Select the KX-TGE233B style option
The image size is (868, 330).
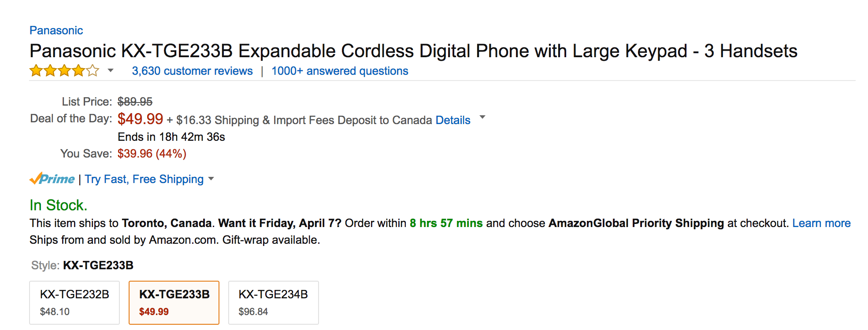coord(174,303)
